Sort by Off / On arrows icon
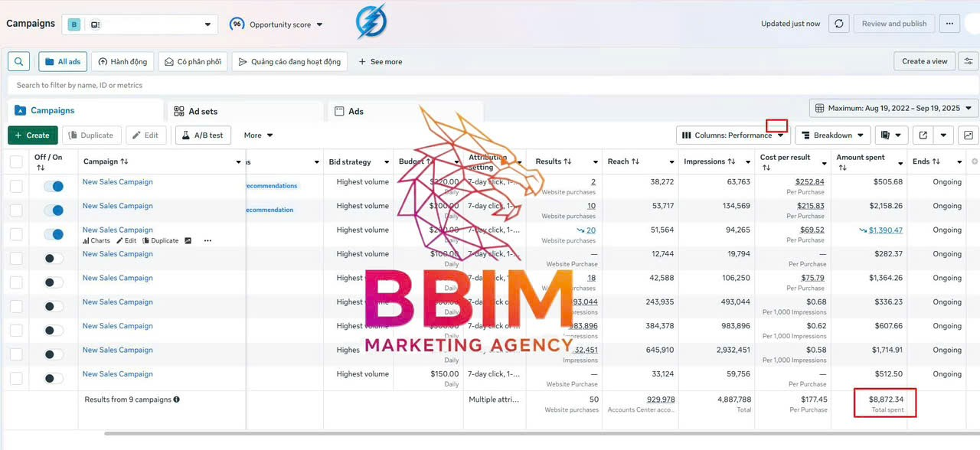 tap(41, 168)
